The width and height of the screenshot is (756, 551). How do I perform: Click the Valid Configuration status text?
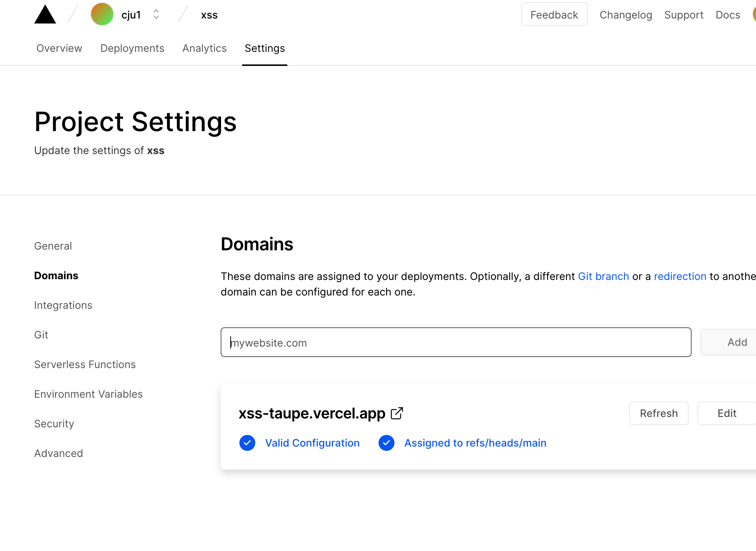(312, 443)
